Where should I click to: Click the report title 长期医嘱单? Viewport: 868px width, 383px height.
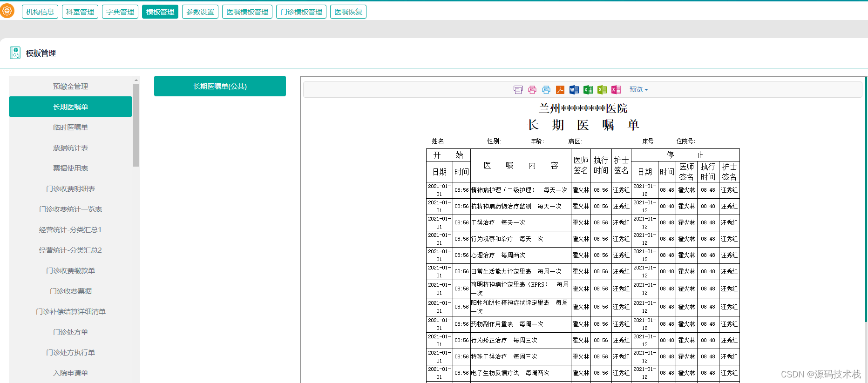583,125
